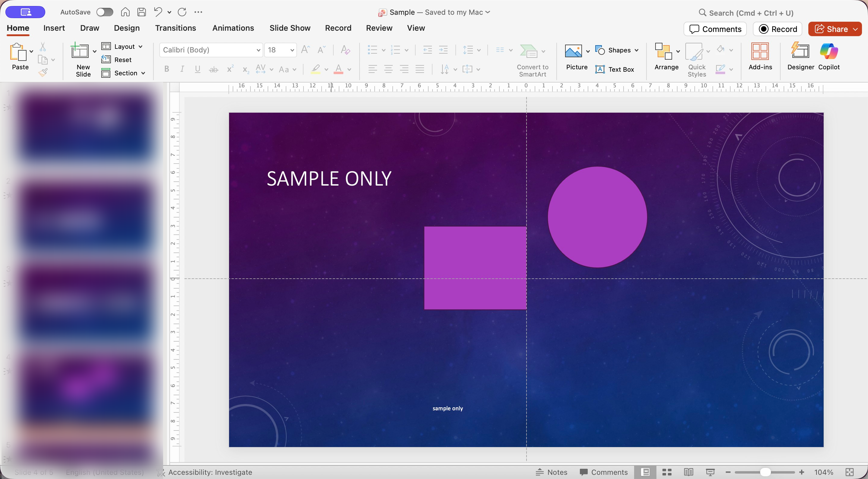
Task: Open the Calibri (Body) font dropdown
Action: [x=258, y=50]
